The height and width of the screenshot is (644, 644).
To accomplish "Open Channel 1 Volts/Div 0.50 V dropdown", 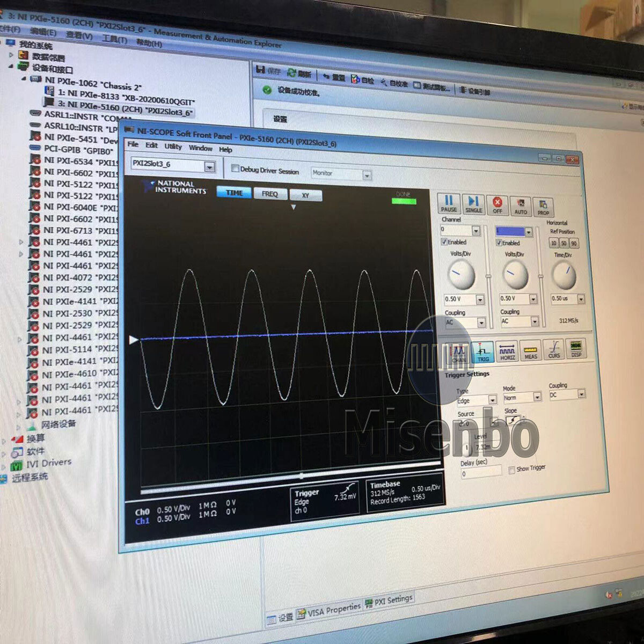I will (x=533, y=299).
